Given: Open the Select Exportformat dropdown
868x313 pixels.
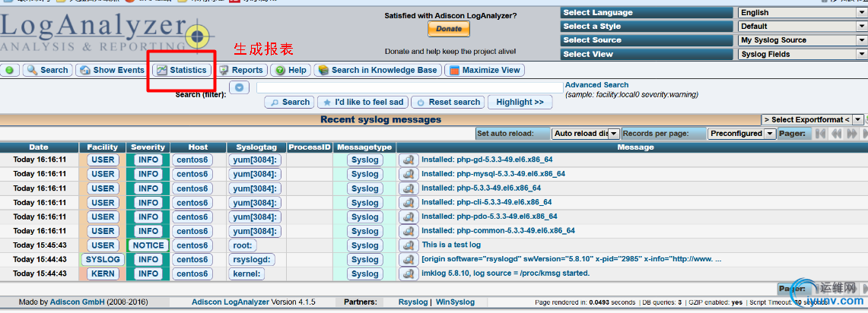Looking at the screenshot, I should tap(812, 119).
